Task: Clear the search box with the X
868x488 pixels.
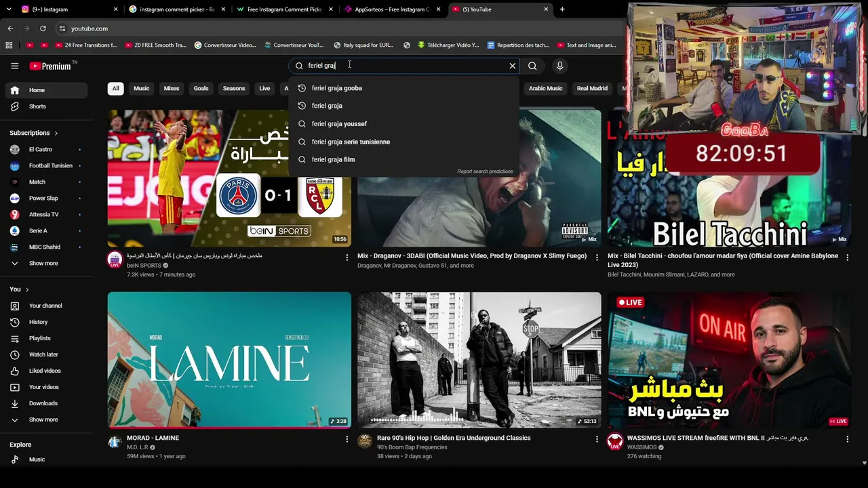Action: (x=513, y=66)
